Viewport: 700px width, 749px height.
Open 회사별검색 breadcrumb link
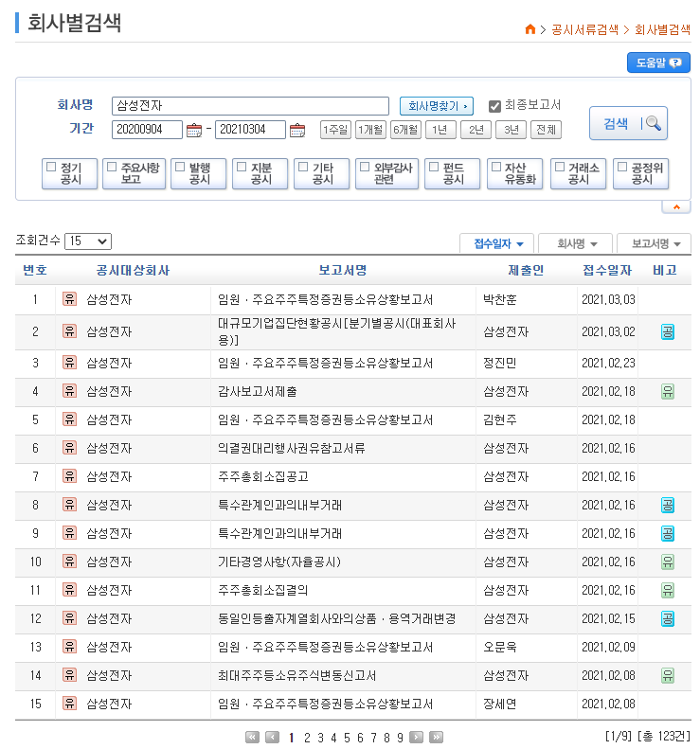[662, 29]
